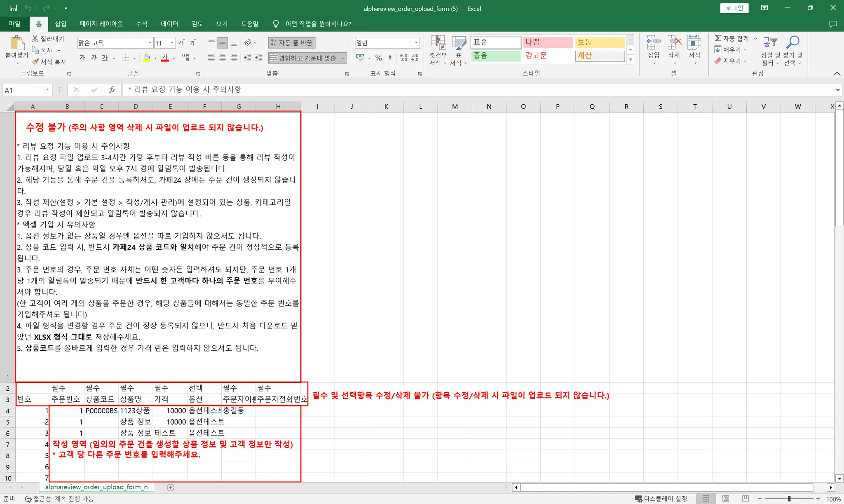Select the alphareview_order_upload_form sheet tab

coord(96,487)
